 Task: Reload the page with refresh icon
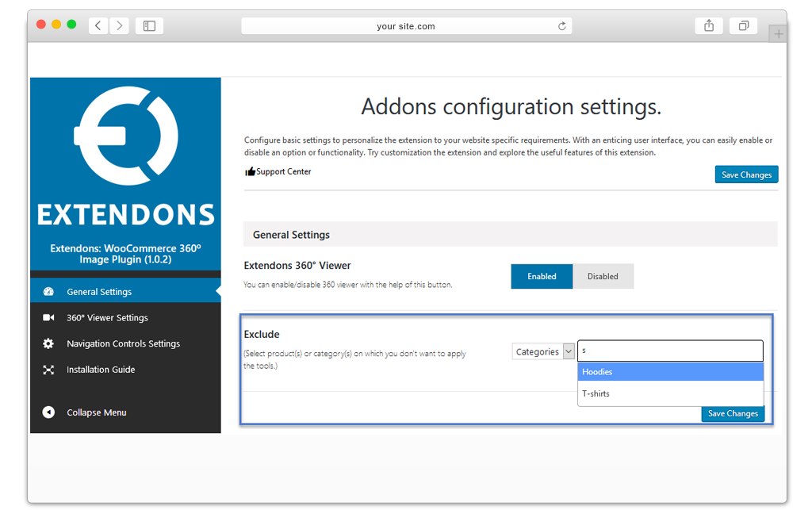562,26
